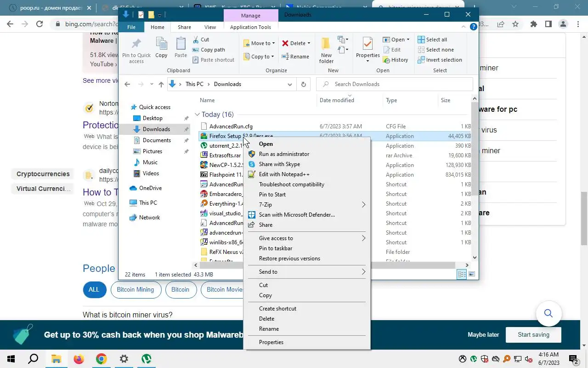Click Chrome Extensions puzzle icon
Viewport: 588px width, 368px height.
click(x=533, y=24)
